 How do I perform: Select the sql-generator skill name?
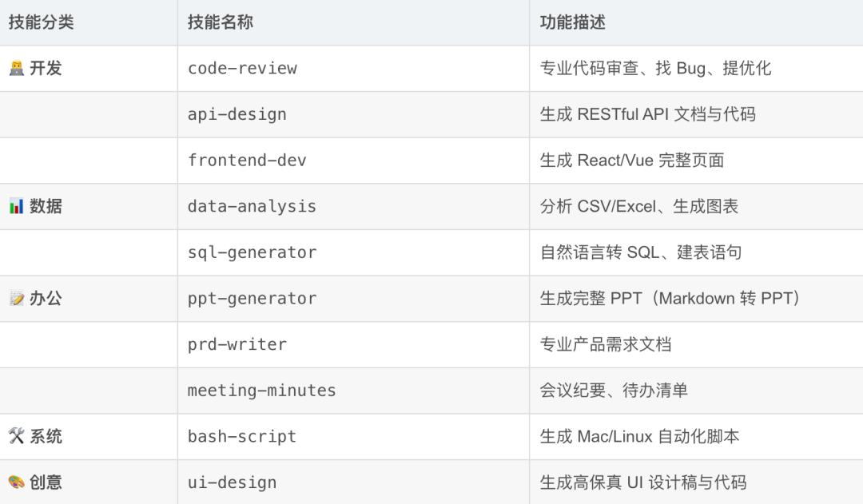coord(252,252)
